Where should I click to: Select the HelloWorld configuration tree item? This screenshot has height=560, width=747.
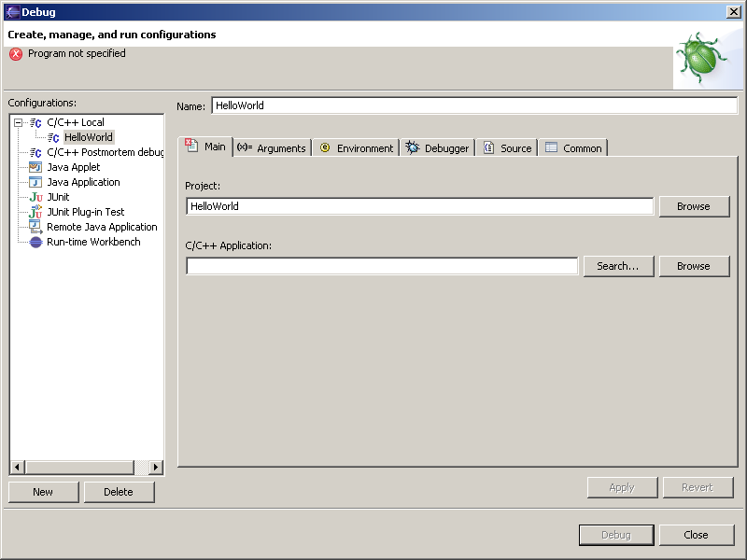click(x=88, y=137)
